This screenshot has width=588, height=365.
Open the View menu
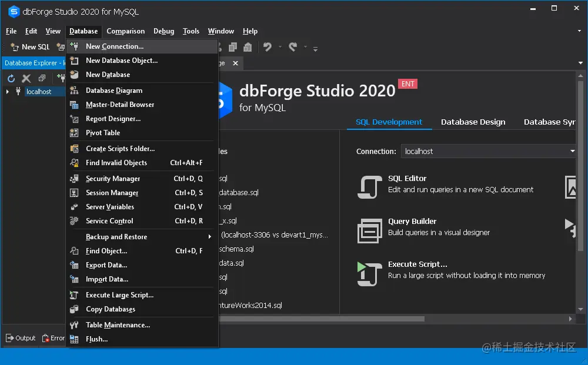tap(53, 31)
